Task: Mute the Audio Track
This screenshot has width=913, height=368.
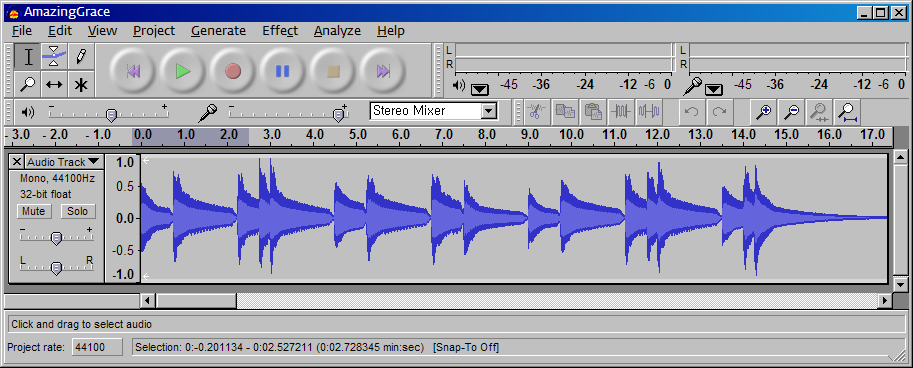Action: tap(34, 211)
